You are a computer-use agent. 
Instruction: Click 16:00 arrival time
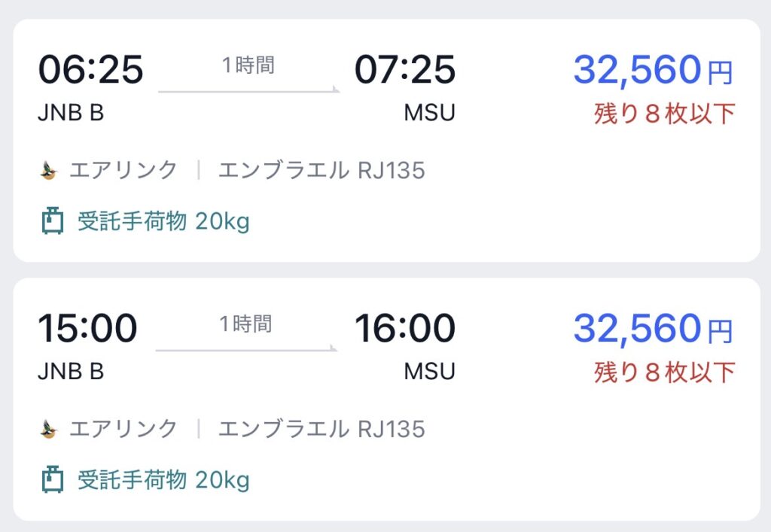405,329
